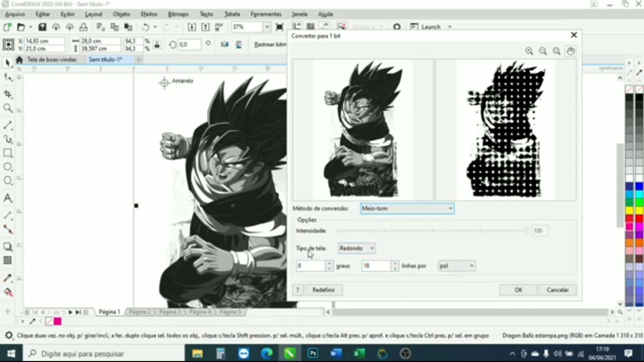
Task: Select the Drop Shadow tool
Action: (8, 246)
